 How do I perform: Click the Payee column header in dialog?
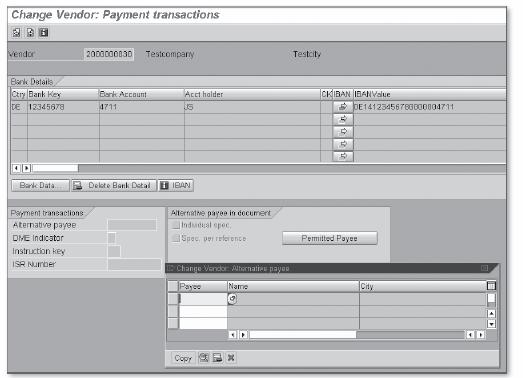click(x=203, y=286)
